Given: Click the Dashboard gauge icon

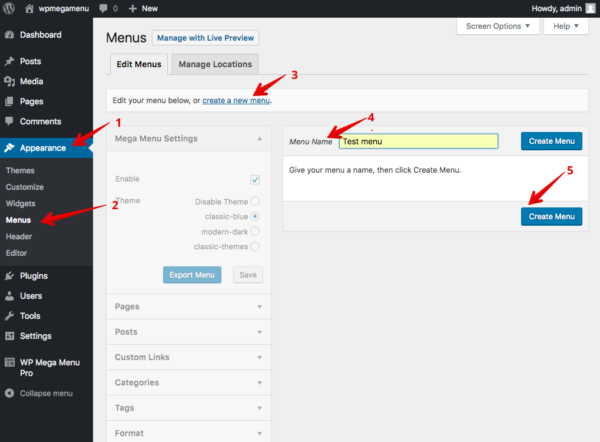Looking at the screenshot, I should pos(10,35).
